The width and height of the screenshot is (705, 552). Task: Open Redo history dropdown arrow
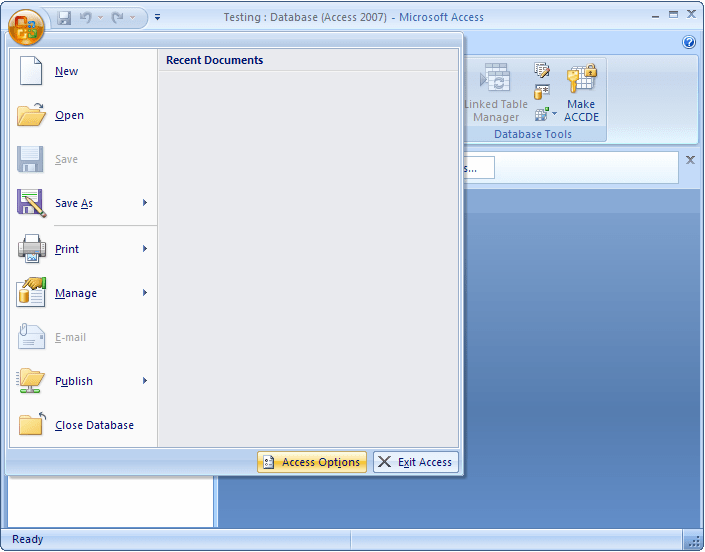coord(132,18)
